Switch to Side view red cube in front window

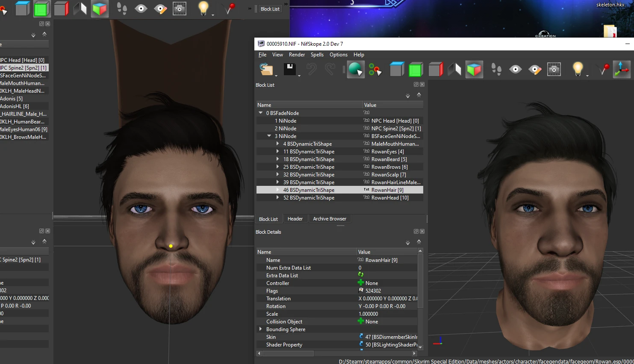point(435,69)
